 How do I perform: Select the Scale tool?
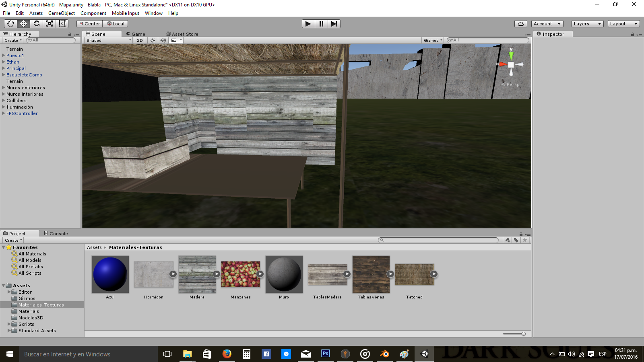[49, 24]
